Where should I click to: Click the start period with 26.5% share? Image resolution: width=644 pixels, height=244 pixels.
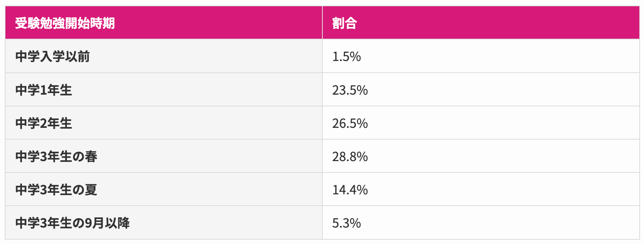pos(43,123)
